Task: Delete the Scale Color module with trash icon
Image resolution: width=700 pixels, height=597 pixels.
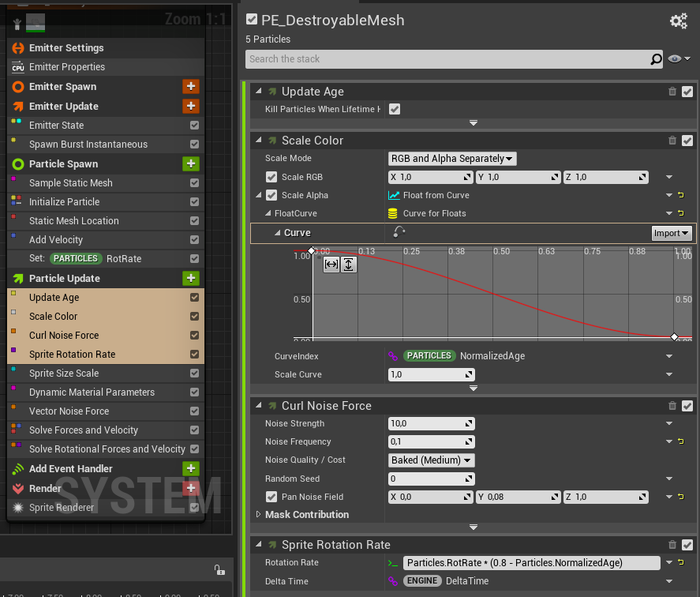Action: point(672,140)
